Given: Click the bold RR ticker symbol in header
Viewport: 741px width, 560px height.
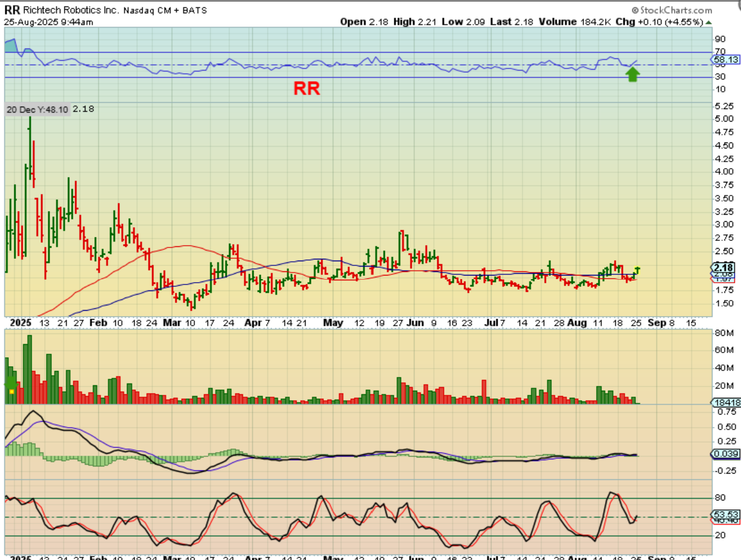Looking at the screenshot, I should click(12, 10).
